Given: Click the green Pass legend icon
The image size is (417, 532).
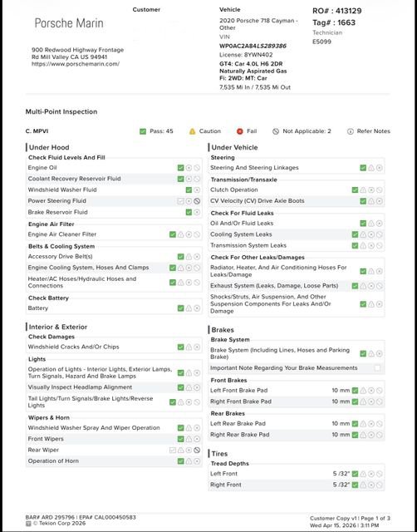Looking at the screenshot, I should [x=143, y=131].
